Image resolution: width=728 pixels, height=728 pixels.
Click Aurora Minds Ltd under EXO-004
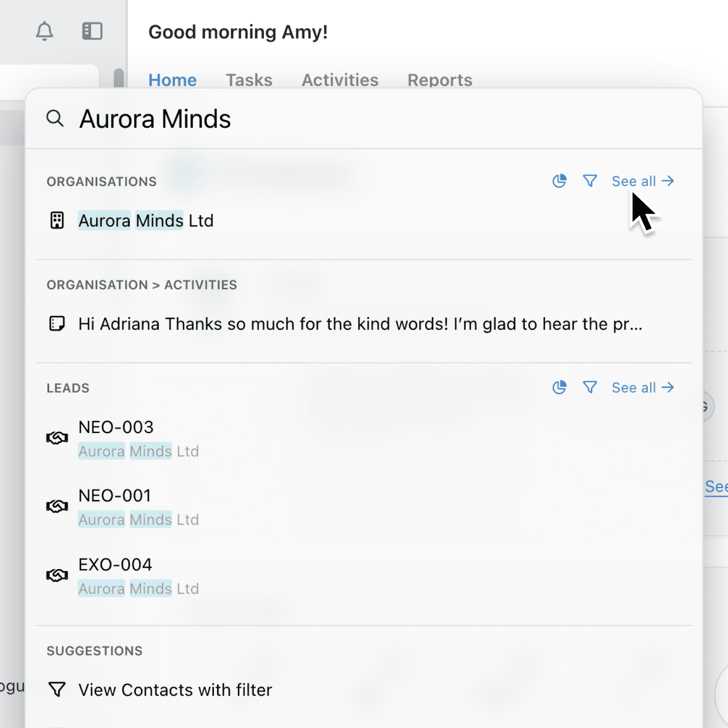coord(138,589)
